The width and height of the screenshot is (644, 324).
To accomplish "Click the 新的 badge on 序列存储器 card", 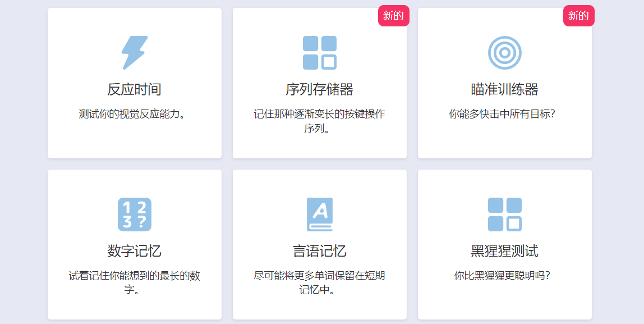I will [x=394, y=16].
